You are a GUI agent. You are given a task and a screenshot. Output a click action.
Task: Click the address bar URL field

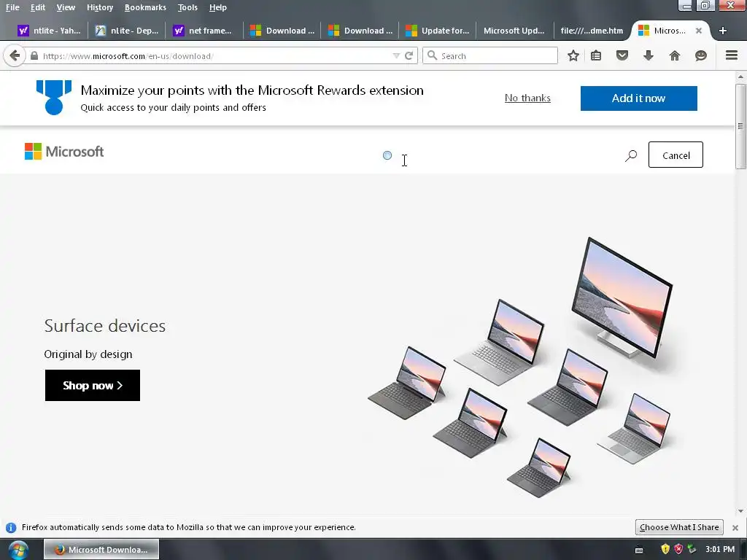pos(215,55)
